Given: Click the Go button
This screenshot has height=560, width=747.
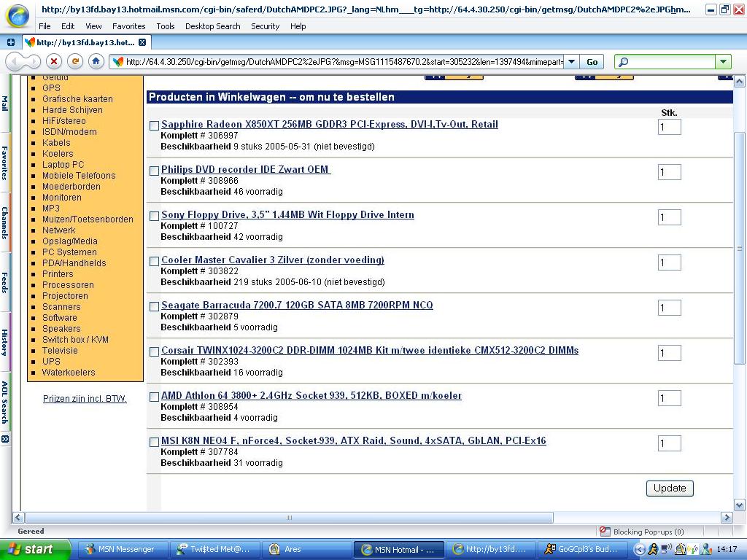Looking at the screenshot, I should tap(592, 62).
